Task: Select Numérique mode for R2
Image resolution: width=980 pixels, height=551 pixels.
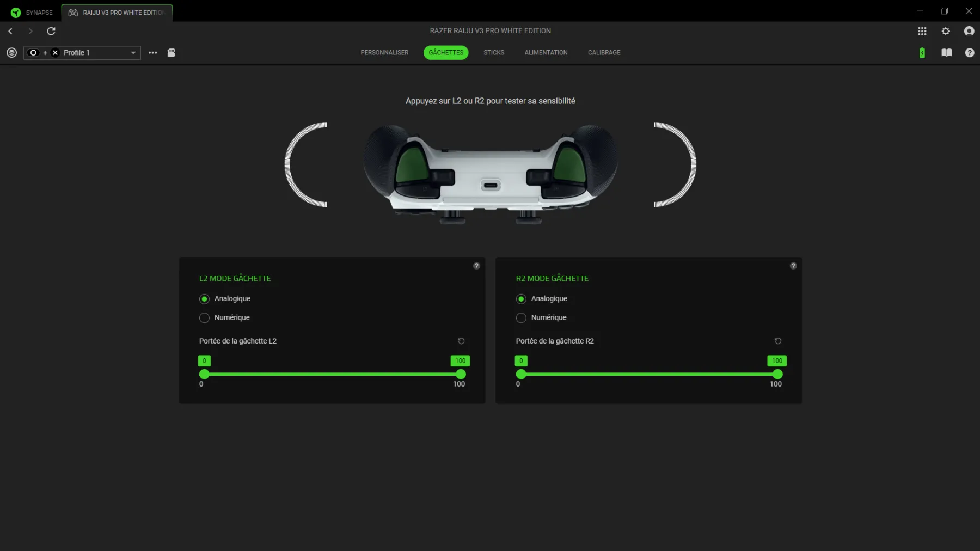Action: point(521,318)
